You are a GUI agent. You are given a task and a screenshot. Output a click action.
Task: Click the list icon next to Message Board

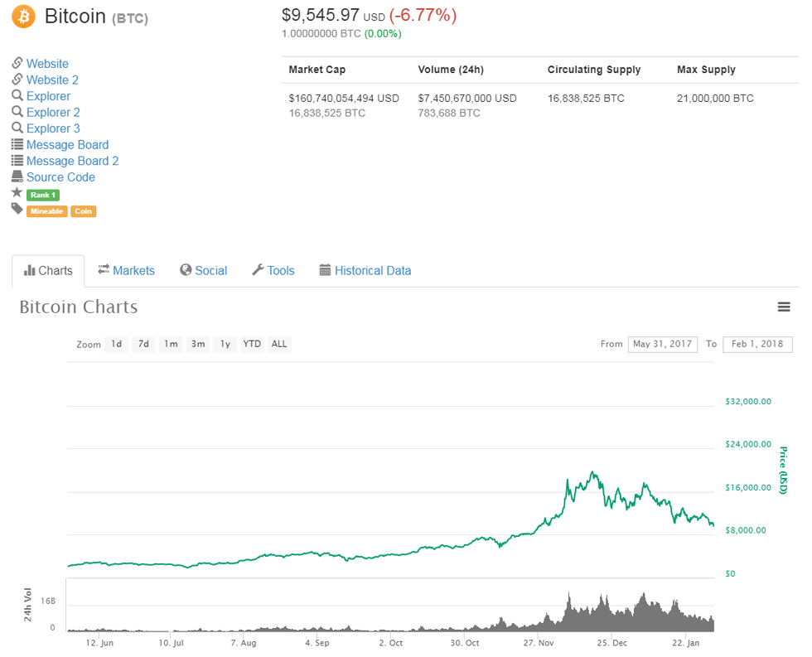point(17,144)
